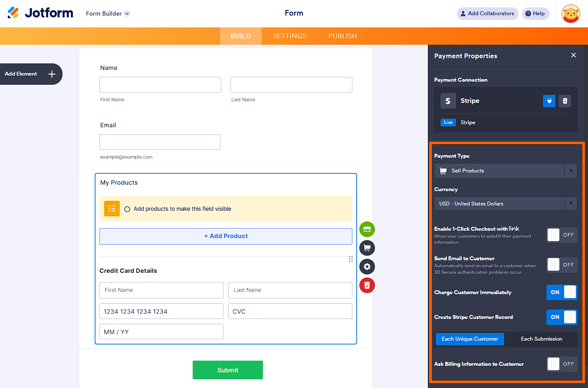
Task: Click the Name First Name input field
Action: (x=160, y=85)
